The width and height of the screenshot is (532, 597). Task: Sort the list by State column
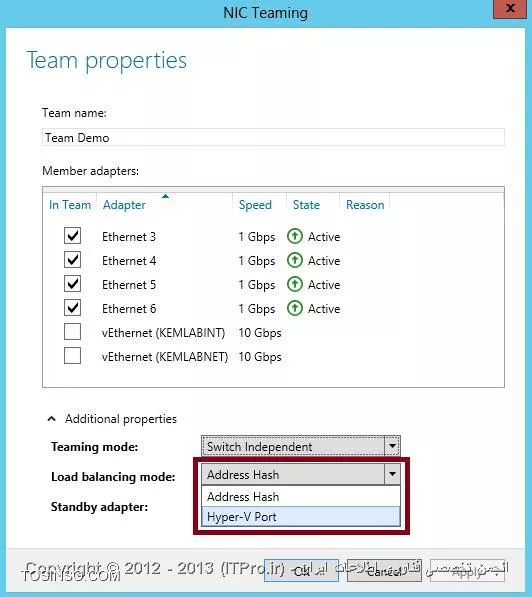[306, 205]
